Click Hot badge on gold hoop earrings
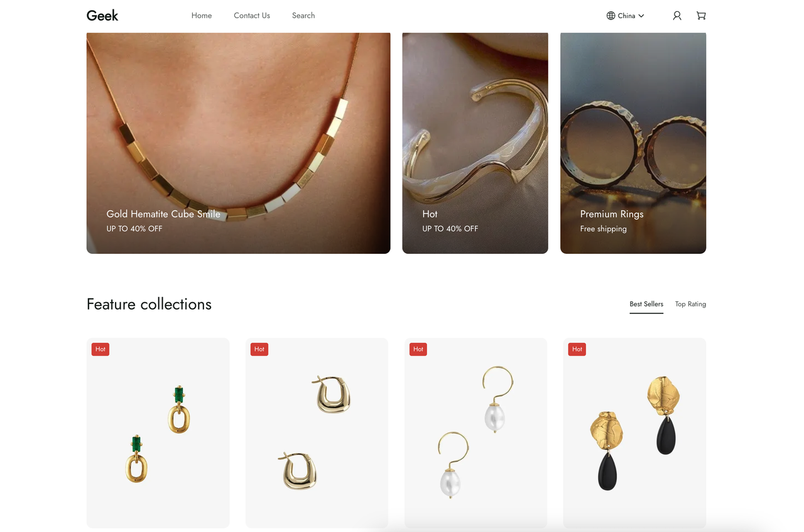The height and width of the screenshot is (532, 804). (x=259, y=349)
